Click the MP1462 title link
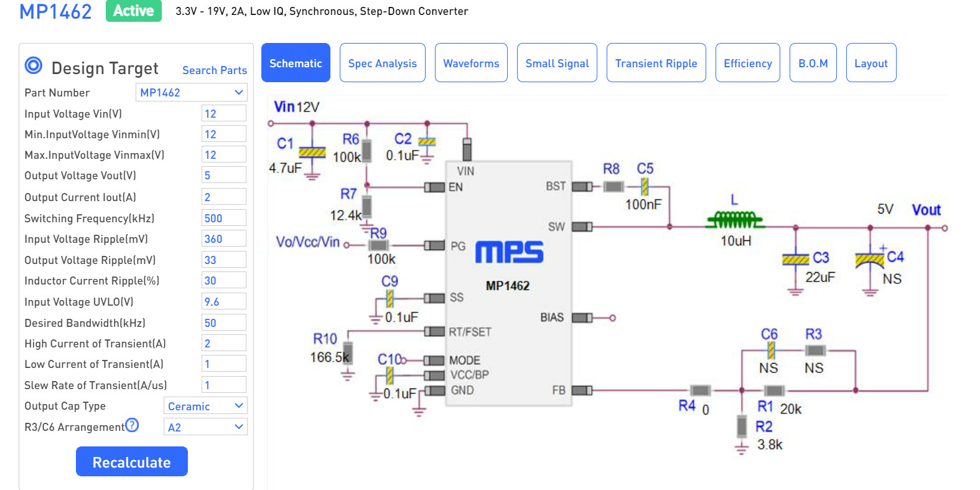Image resolution: width=980 pixels, height=490 pixels. tap(55, 11)
